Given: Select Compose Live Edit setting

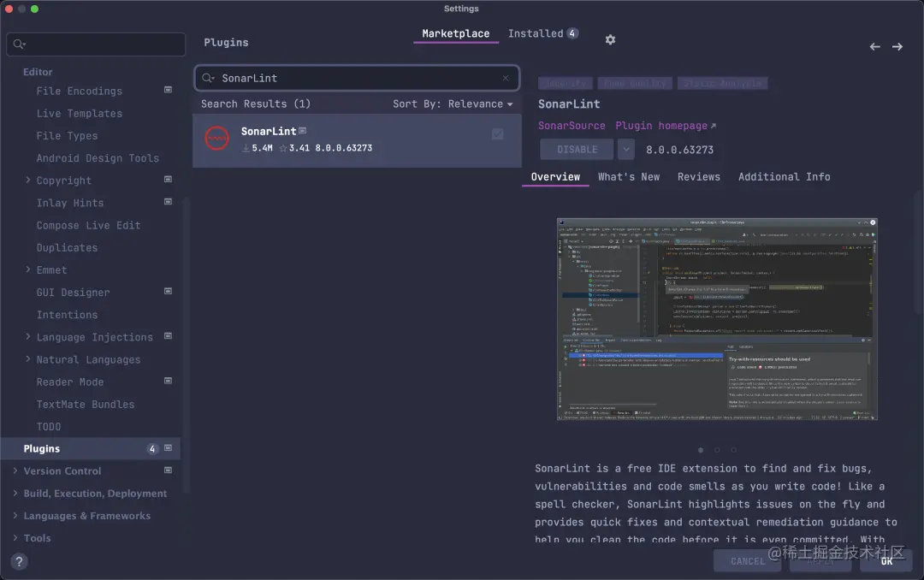Looking at the screenshot, I should tap(88, 225).
